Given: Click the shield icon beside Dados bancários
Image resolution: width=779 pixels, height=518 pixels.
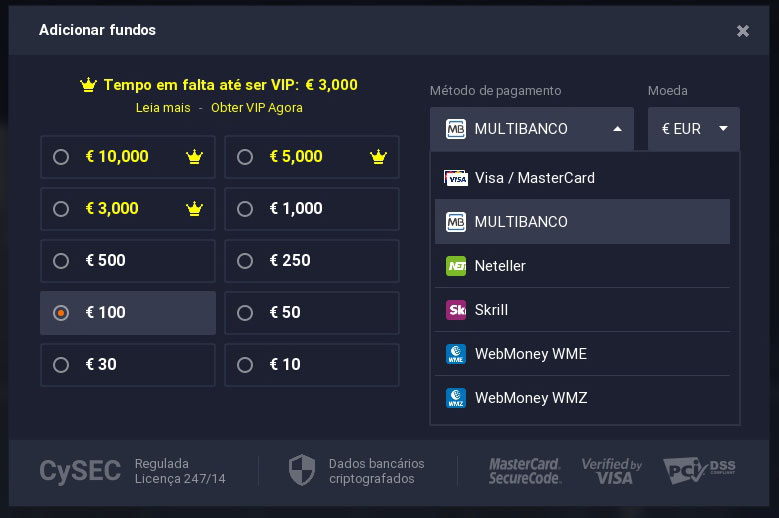Looking at the screenshot, I should pos(302,469).
